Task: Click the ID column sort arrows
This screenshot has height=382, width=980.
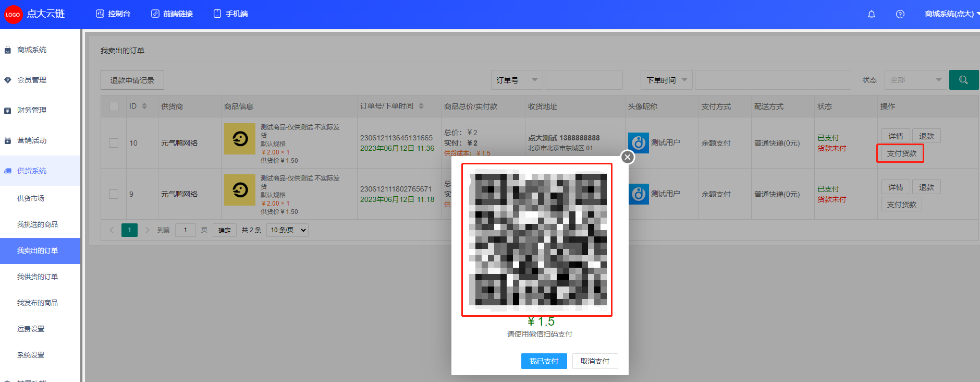Action: (x=144, y=106)
